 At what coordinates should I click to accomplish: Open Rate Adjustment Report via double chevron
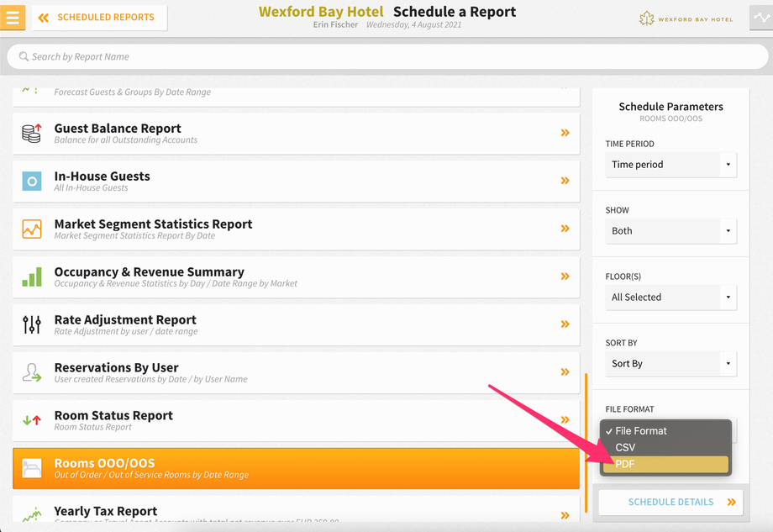coord(565,324)
